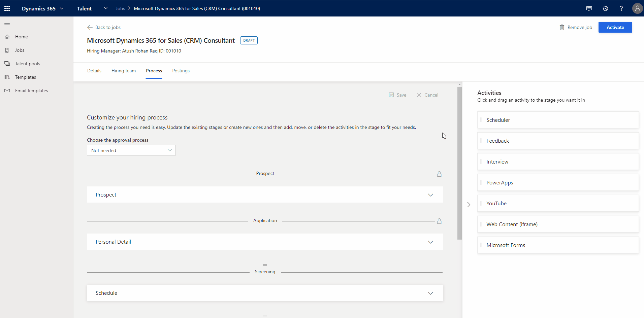Open the feedback chat icon in header
The image size is (644, 318).
point(589,9)
